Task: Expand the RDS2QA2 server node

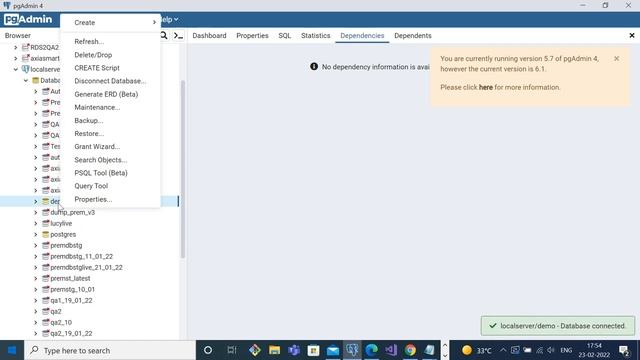Action: [16, 47]
